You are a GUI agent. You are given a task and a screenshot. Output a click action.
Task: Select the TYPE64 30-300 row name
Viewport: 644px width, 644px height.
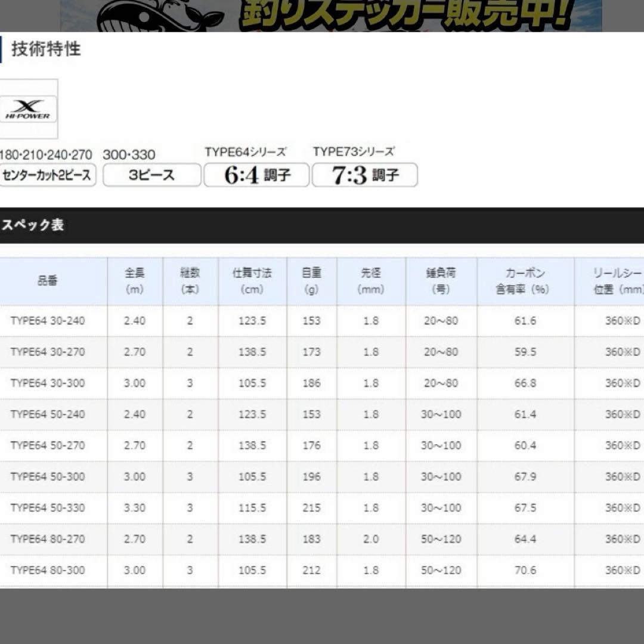(48, 383)
